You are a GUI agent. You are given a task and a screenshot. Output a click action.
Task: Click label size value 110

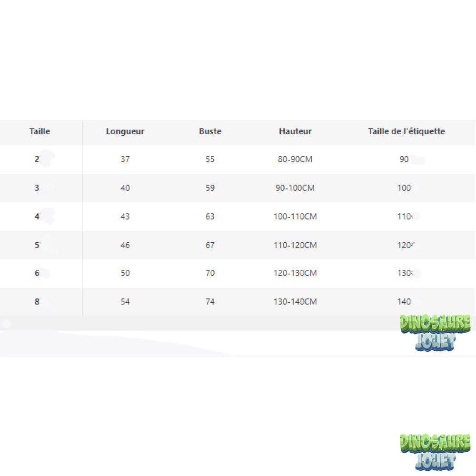(404, 217)
